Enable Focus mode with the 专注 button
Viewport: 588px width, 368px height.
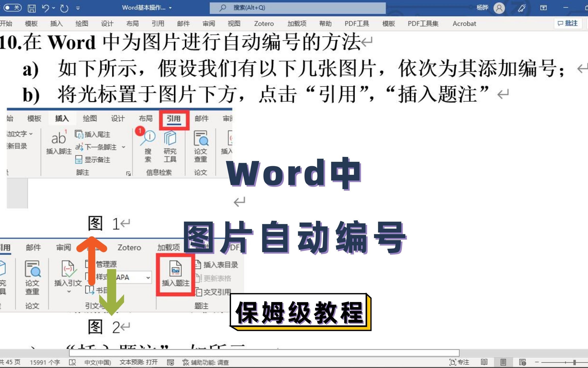click(x=459, y=362)
